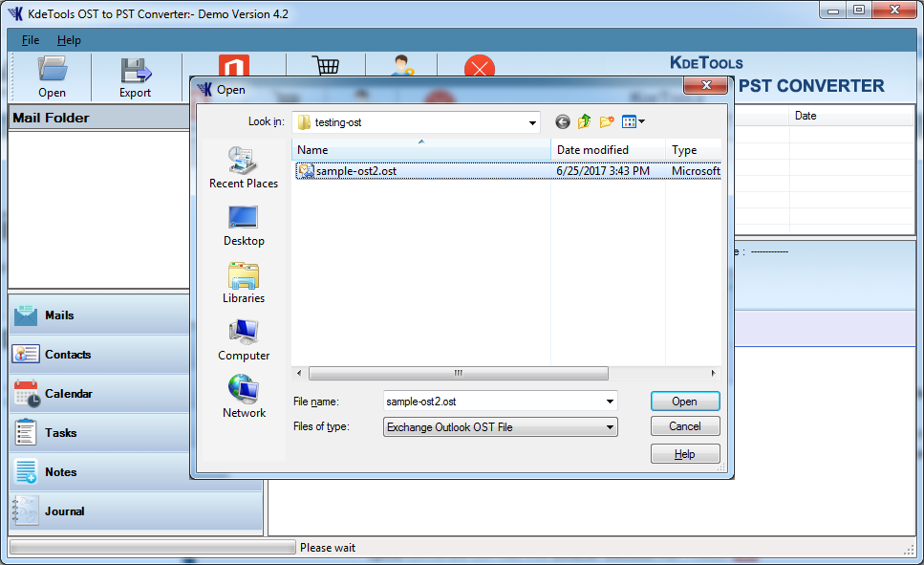Select the sample-ost2.ost file icon

(305, 171)
